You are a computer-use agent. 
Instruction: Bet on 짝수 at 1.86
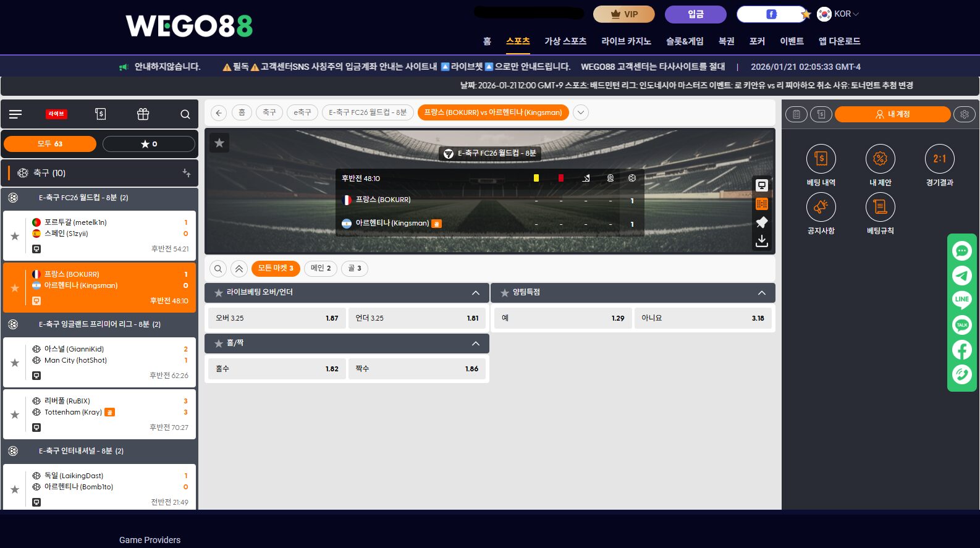pos(417,369)
